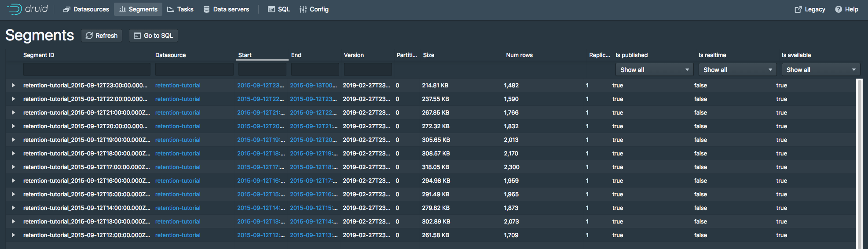
Task: Open the Datasources view
Action: coord(86,9)
